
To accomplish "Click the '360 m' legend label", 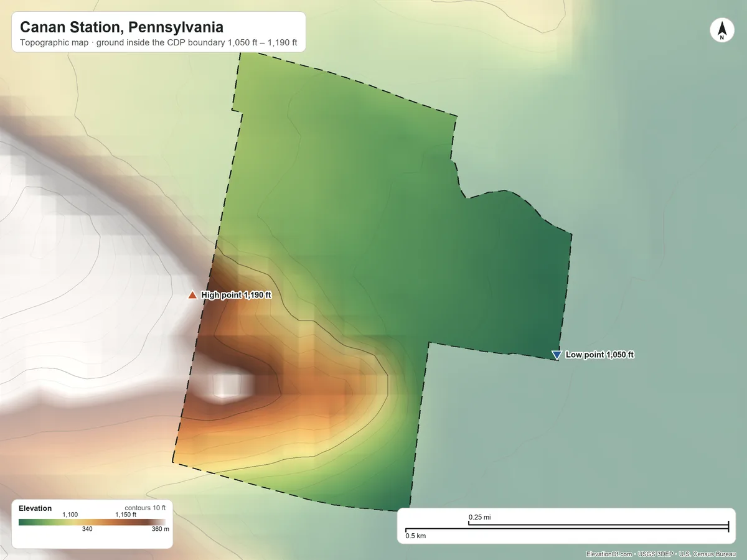I will coord(161,529).
